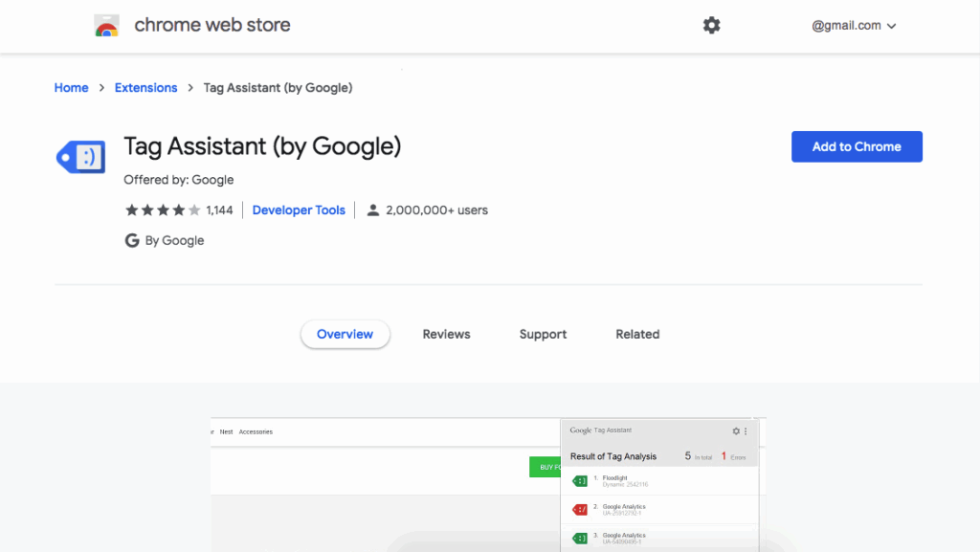The width and height of the screenshot is (980, 552).
Task: Click the red Google Analytics tag icon
Action: point(580,510)
